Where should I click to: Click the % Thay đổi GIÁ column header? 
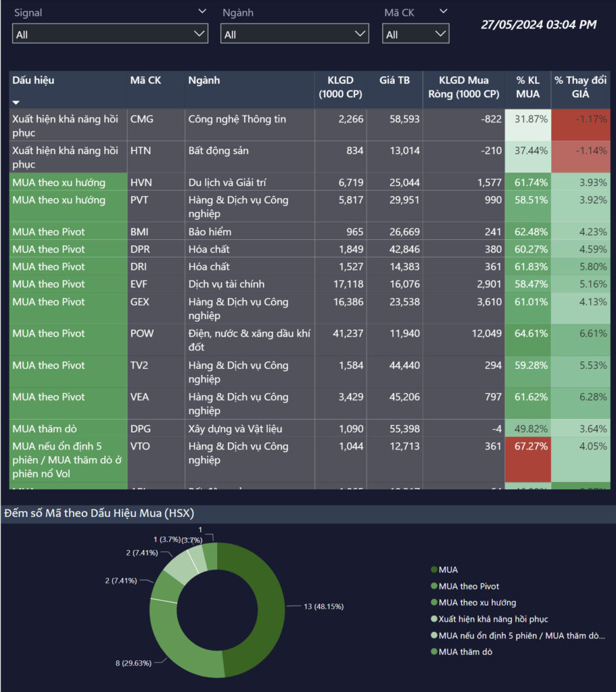click(580, 87)
